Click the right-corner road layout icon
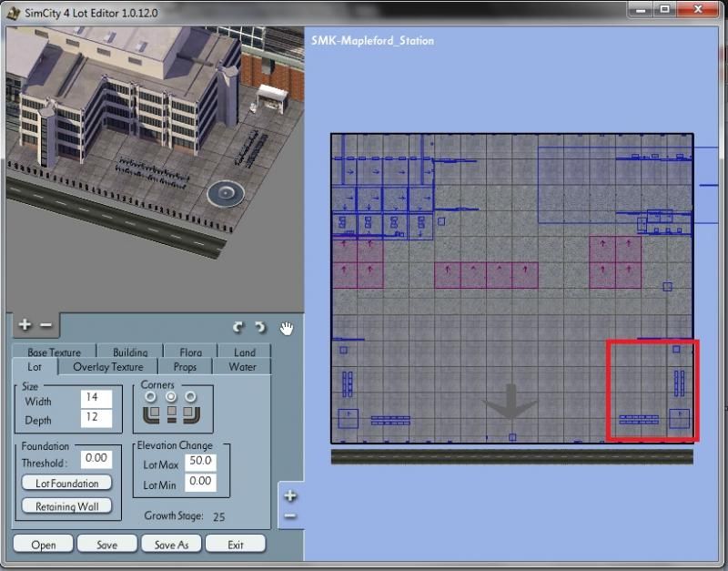 point(191,414)
